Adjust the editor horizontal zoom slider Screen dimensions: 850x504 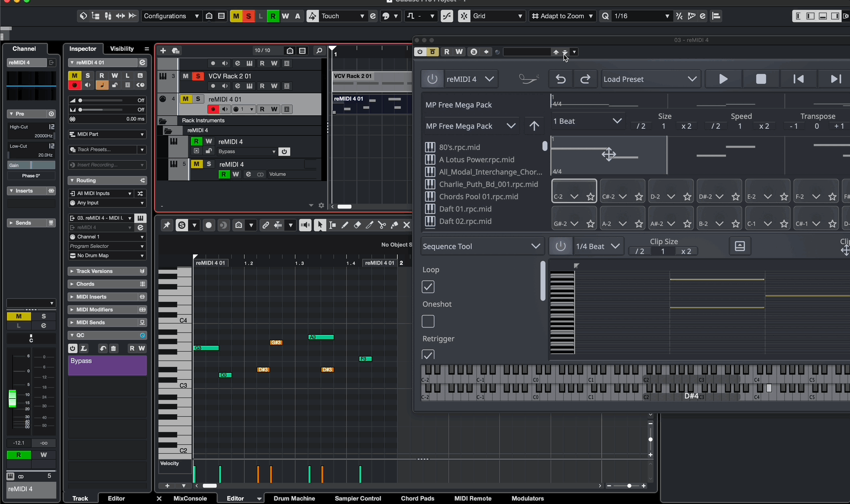[629, 486]
